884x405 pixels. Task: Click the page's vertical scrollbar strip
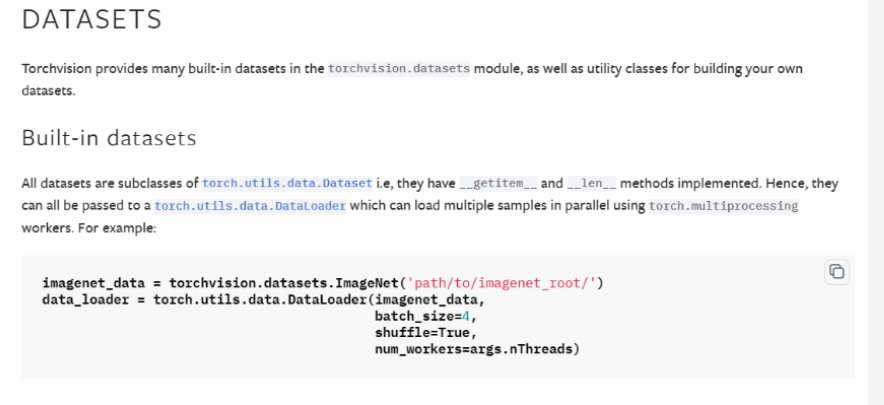pos(875,200)
